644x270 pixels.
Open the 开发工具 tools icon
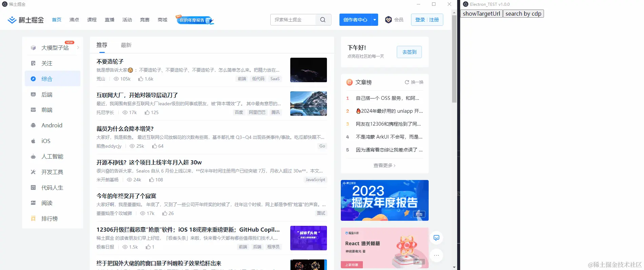33,172
